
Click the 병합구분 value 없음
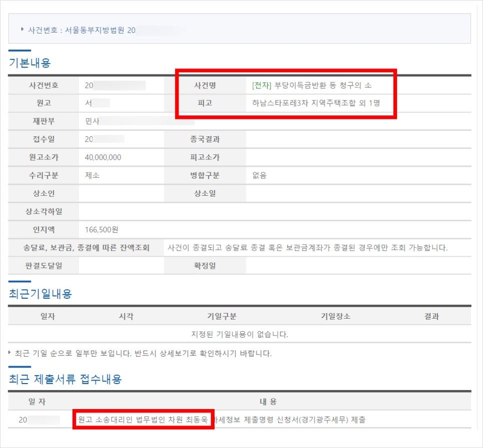point(259,175)
